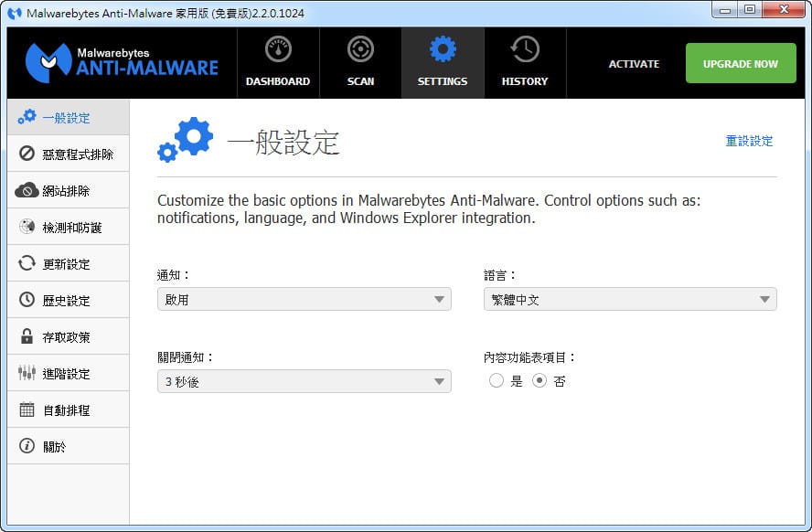Maximize the Malwarebytes window
Image resolution: width=812 pixels, height=532 pixels.
(x=750, y=9)
